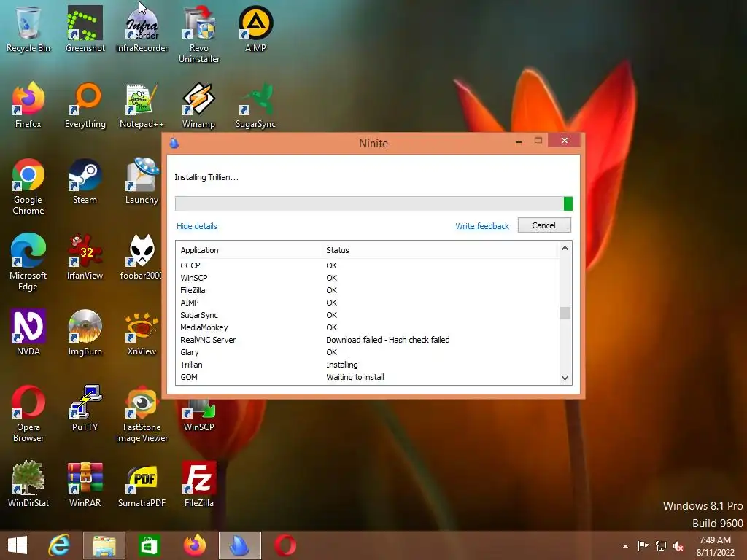This screenshot has width=747, height=560.
Task: Click the Application column header
Action: (x=249, y=250)
